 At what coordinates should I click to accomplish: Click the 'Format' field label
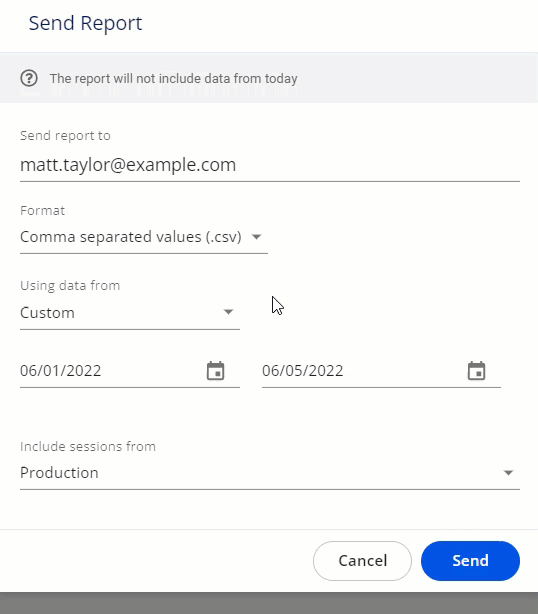pyautogui.click(x=42, y=211)
